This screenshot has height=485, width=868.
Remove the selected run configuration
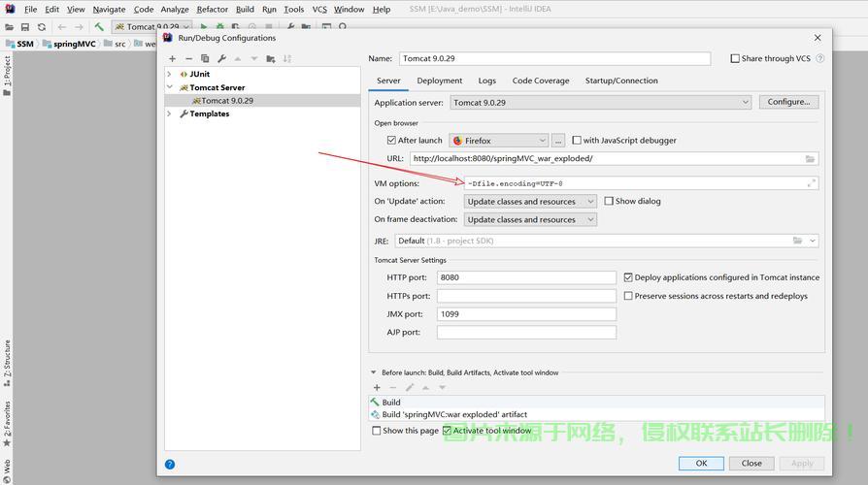click(188, 58)
